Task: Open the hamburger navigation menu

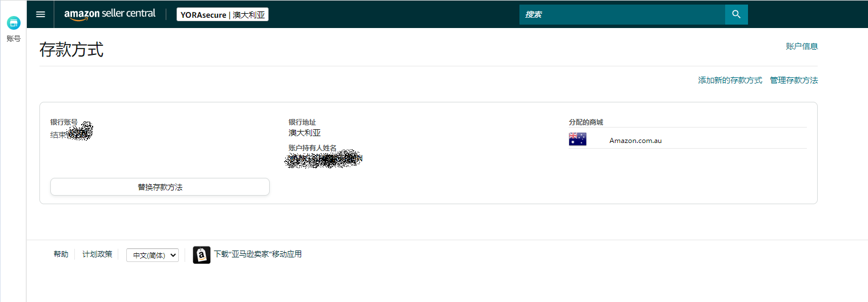Action: pyautogui.click(x=41, y=14)
